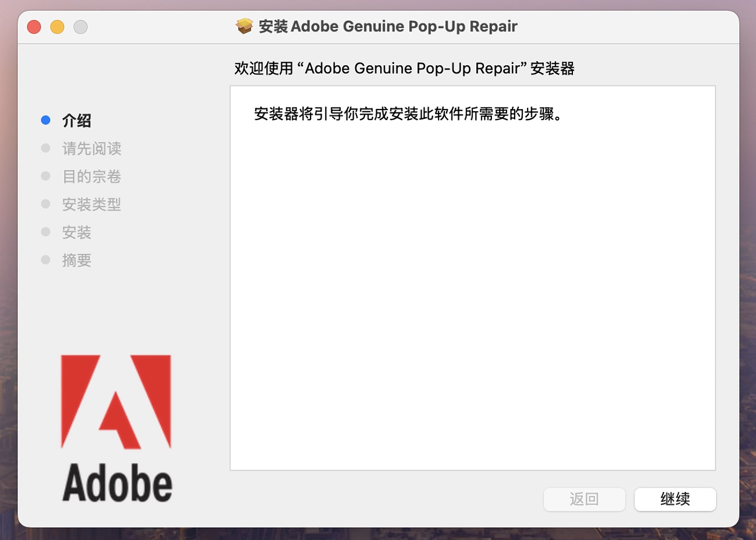The image size is (756, 540).
Task: Click the welcome heading above the content pane
Action: [x=404, y=69]
